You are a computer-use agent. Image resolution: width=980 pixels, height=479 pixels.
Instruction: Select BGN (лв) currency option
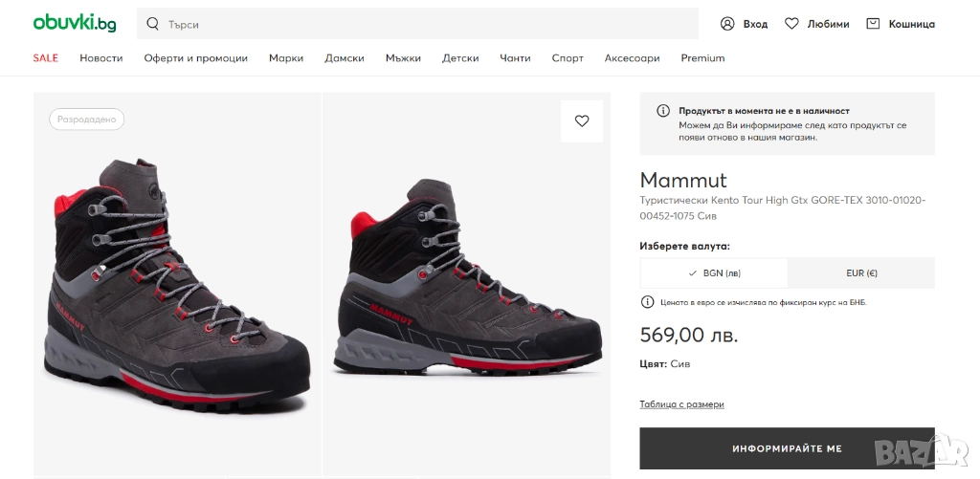click(714, 272)
